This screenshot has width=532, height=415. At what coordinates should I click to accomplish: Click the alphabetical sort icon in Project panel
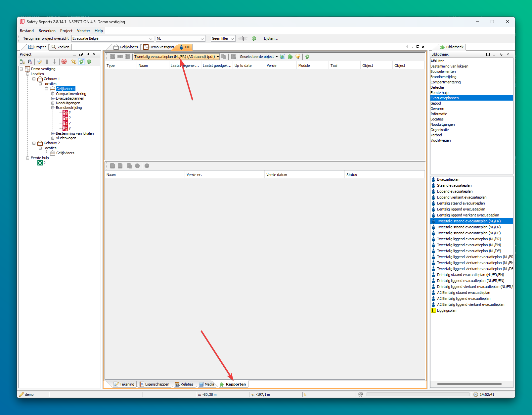30,62
